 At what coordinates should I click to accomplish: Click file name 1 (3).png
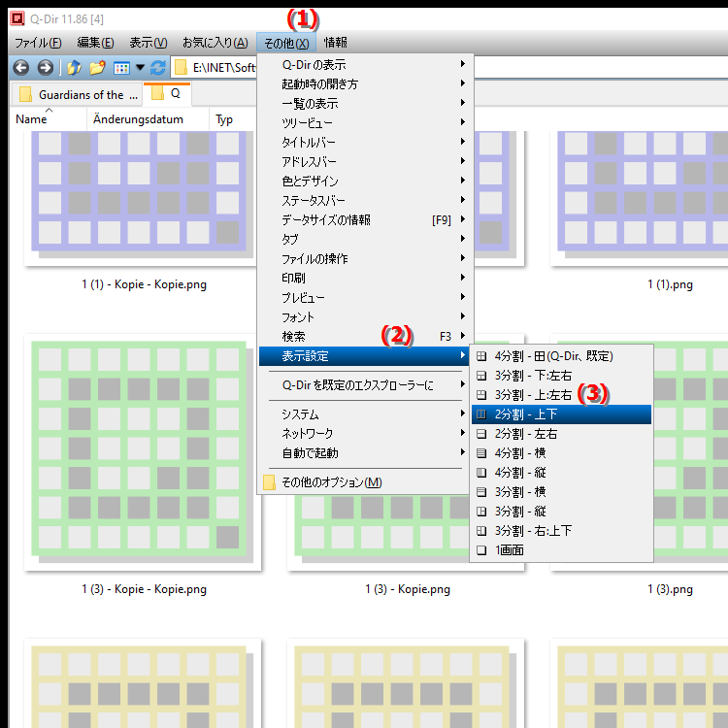pyautogui.click(x=670, y=589)
